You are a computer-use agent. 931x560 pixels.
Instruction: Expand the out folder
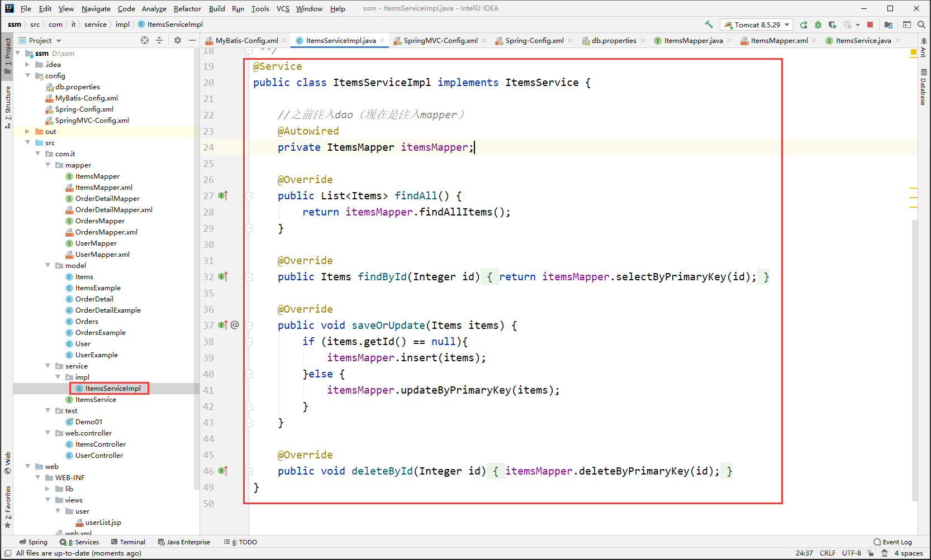click(x=27, y=131)
